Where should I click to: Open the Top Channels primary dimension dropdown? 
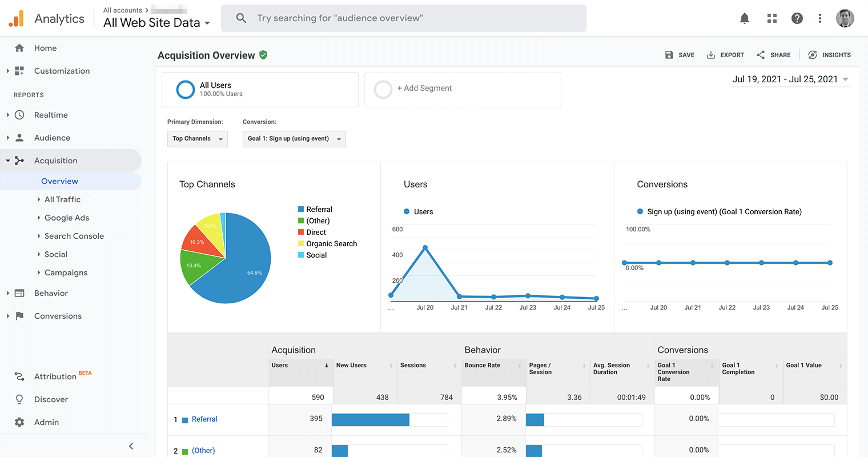pyautogui.click(x=198, y=139)
